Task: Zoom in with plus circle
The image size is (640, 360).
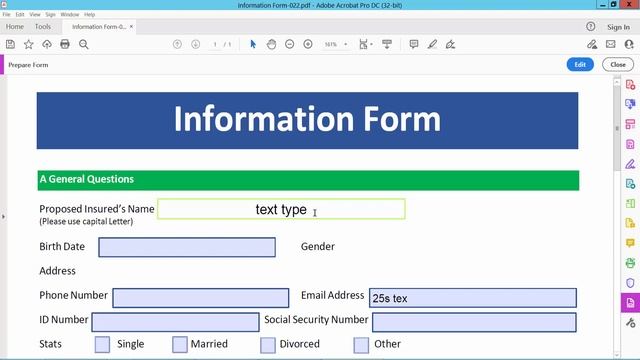Action: 308,44
